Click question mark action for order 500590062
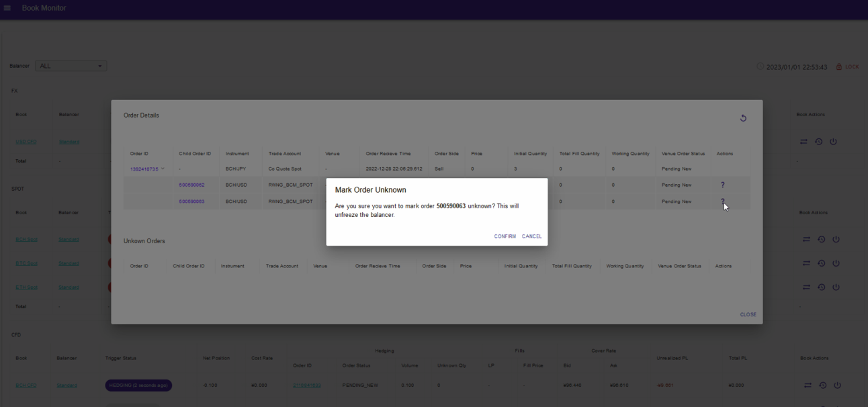Viewport: 868px width, 407px height. click(x=723, y=185)
